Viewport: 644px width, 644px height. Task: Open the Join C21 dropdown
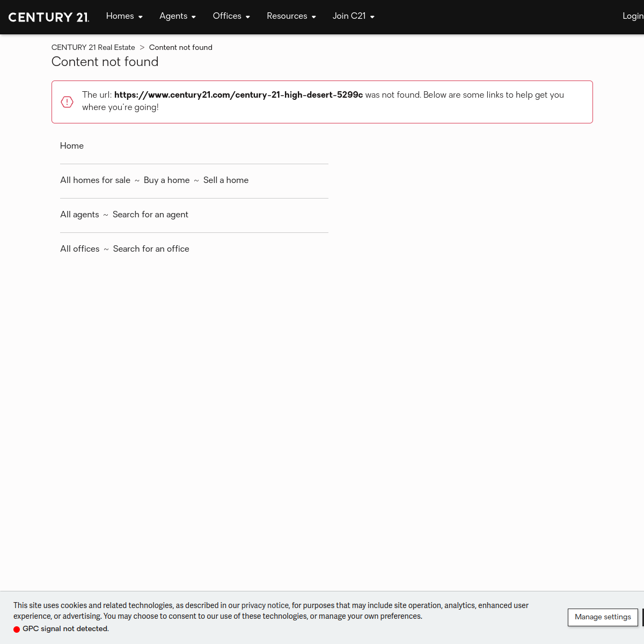click(x=354, y=16)
